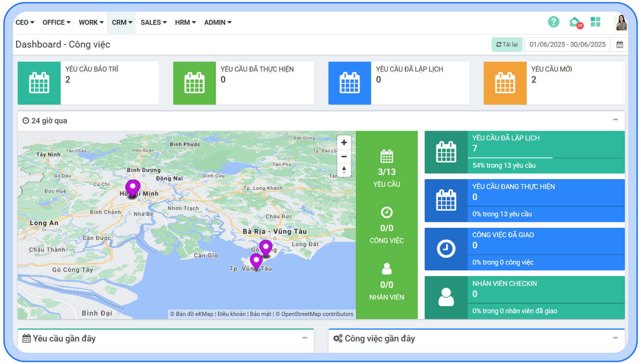Open the mail notifications icon with badge
Image resolution: width=641 pixels, height=364 pixels.
pos(575,22)
